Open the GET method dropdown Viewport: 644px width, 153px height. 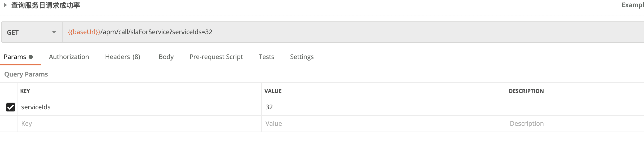pos(32,32)
